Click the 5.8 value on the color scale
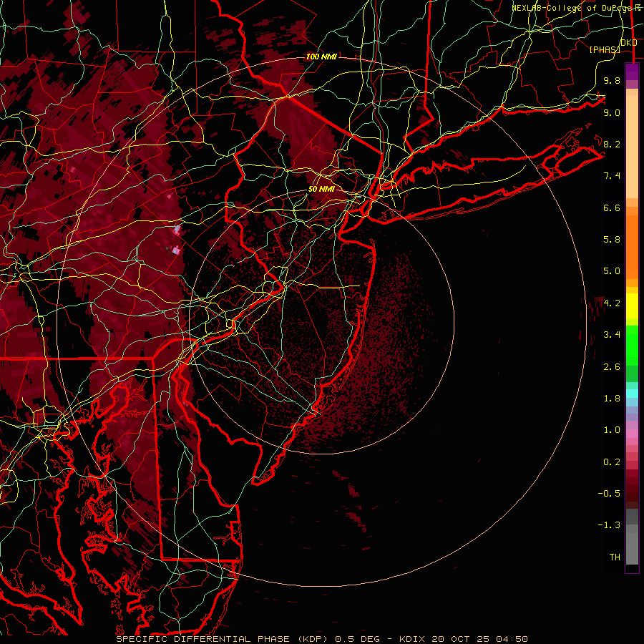 click(x=612, y=240)
